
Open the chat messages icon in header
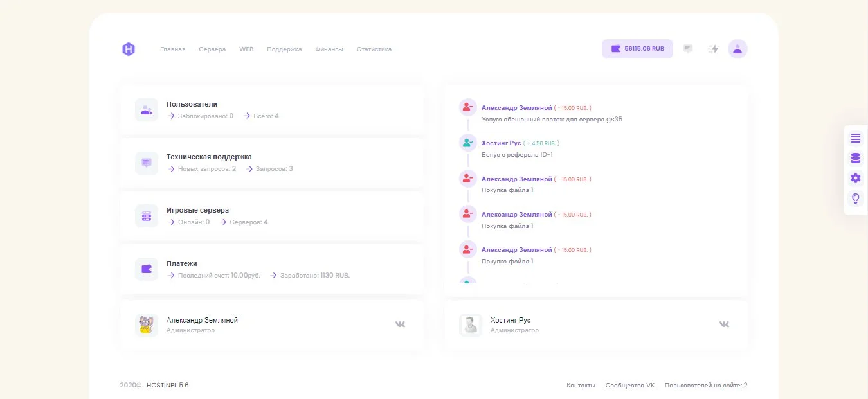pos(688,49)
